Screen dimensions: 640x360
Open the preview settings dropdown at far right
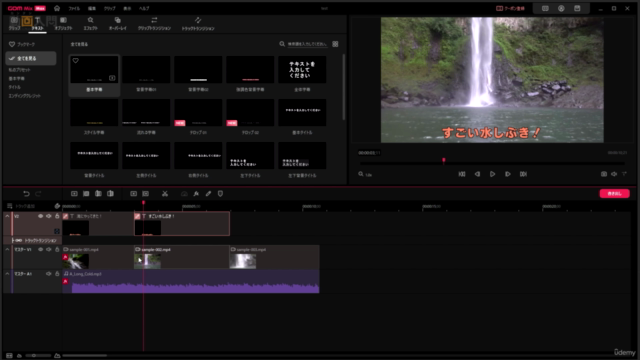624,174
